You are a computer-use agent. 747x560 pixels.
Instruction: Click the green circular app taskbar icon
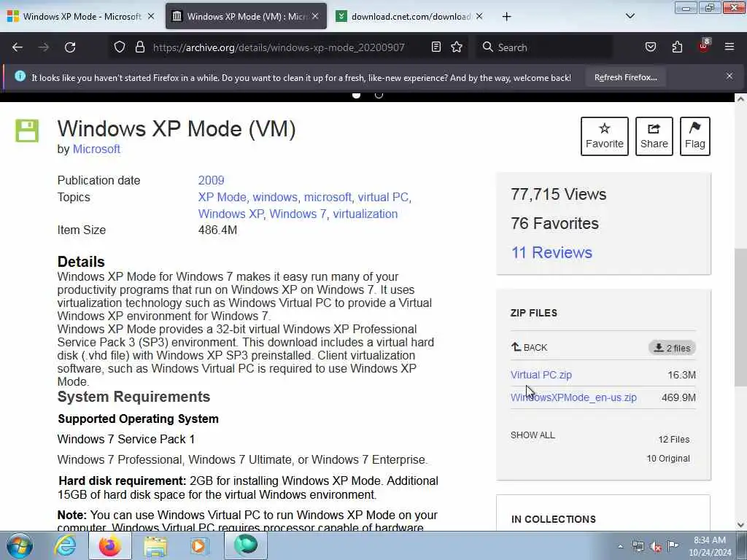point(246,545)
